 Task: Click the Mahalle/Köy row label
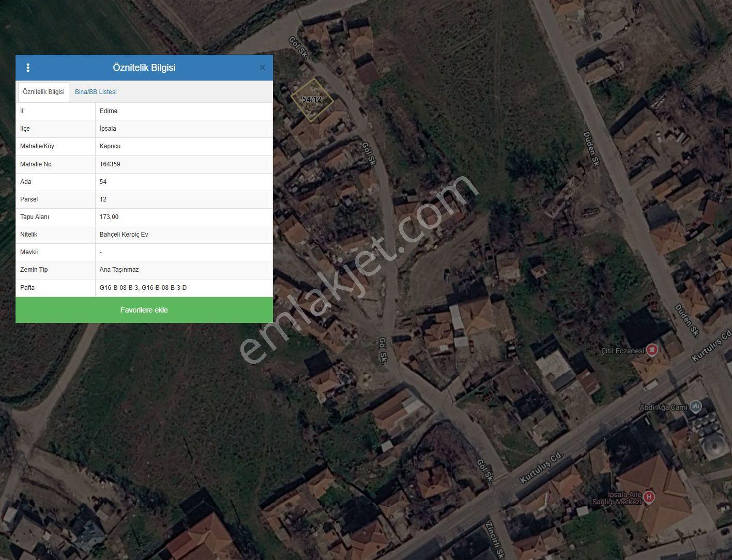[37, 146]
